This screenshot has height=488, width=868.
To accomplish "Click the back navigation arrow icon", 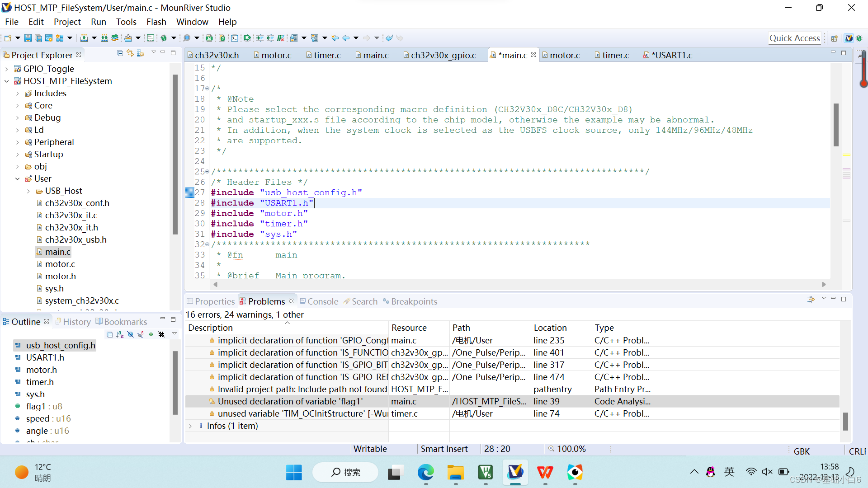I will click(346, 38).
